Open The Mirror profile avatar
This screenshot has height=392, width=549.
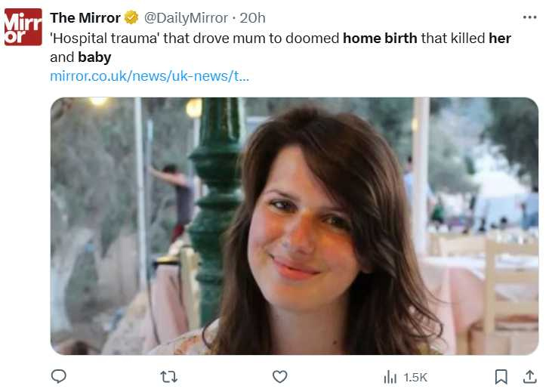point(23,27)
